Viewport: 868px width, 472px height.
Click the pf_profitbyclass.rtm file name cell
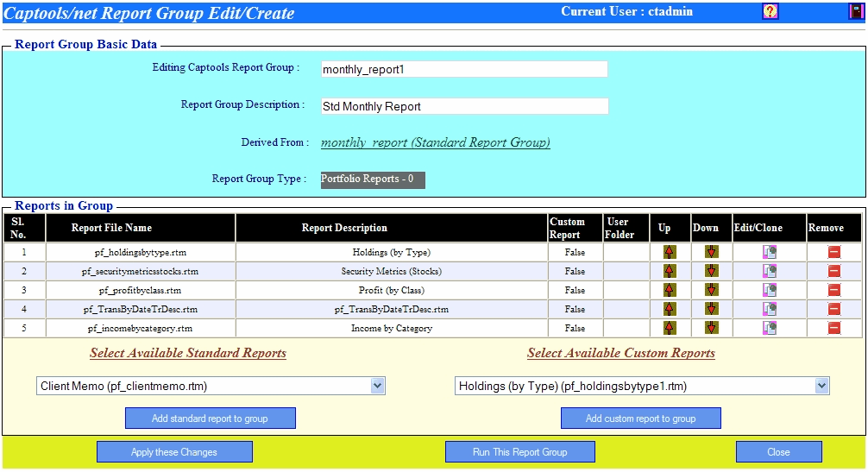click(x=141, y=290)
